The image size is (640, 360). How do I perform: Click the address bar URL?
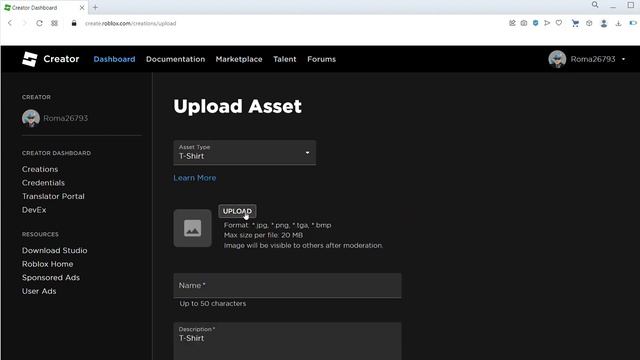click(131, 23)
